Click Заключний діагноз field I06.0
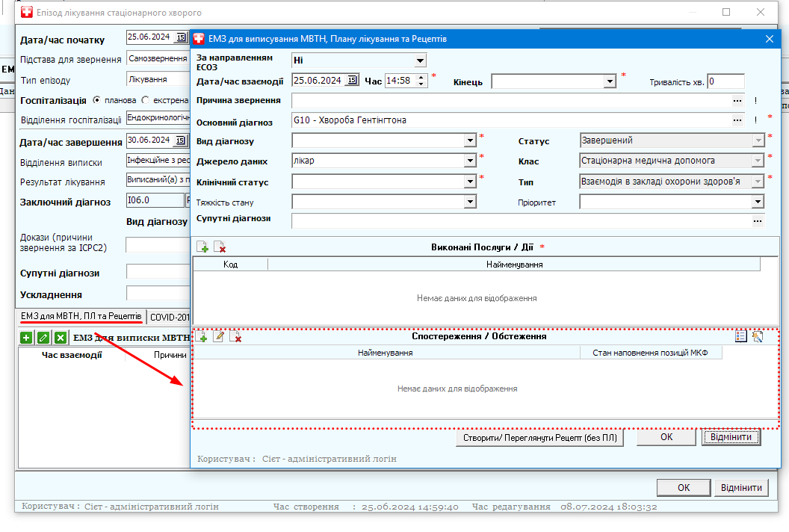 [155, 200]
